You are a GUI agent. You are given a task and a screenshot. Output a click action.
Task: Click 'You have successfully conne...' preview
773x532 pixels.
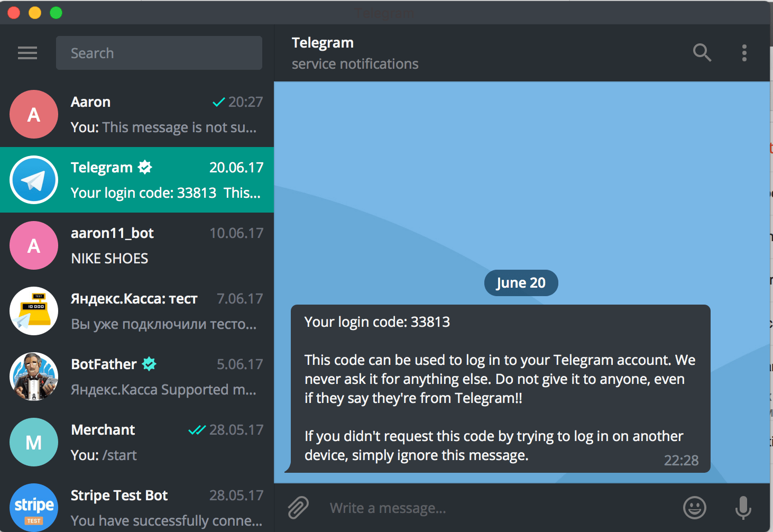[167, 521]
